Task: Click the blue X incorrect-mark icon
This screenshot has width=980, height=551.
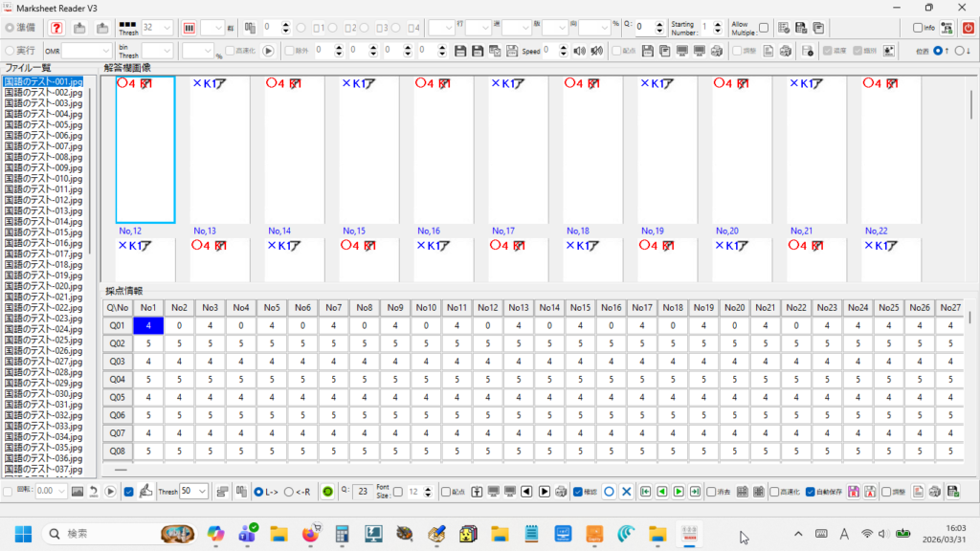Action: click(x=626, y=491)
